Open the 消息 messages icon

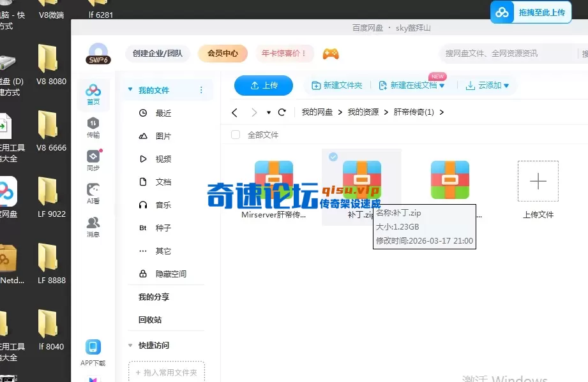point(93,222)
